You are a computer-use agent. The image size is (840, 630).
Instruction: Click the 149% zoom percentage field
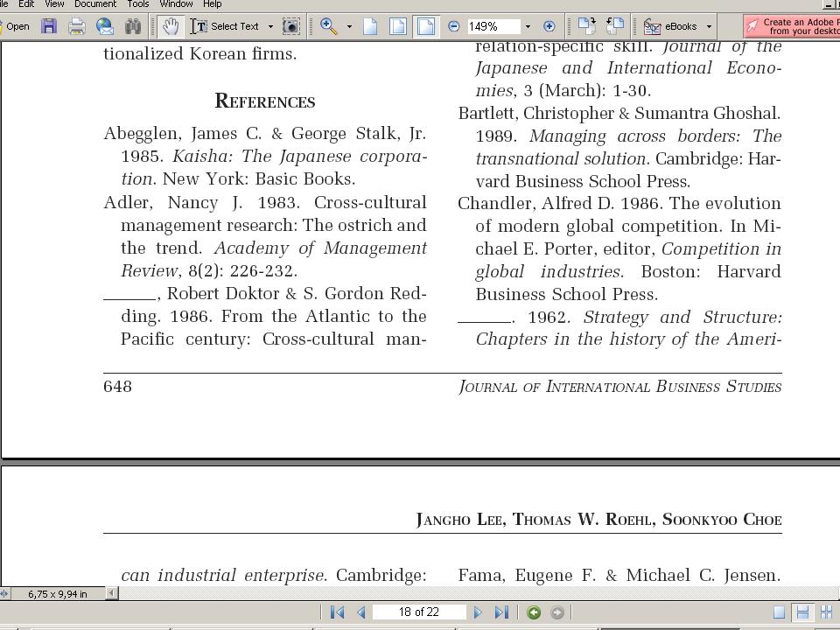[493, 26]
